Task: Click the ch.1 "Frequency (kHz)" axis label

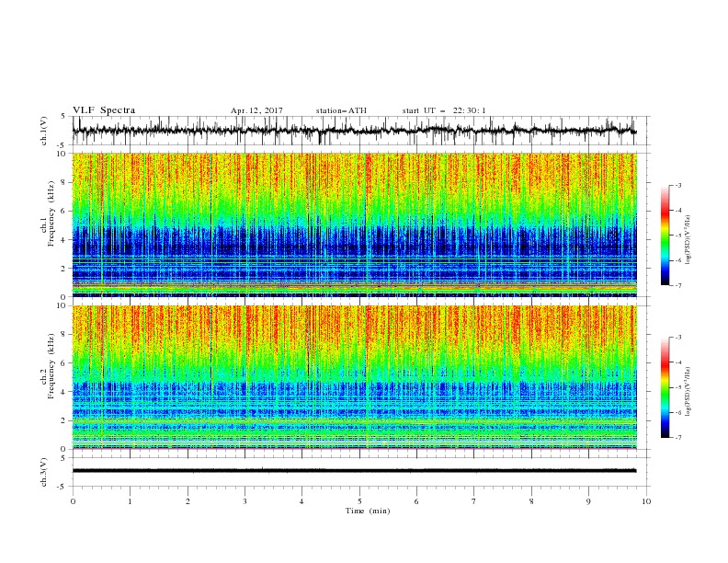Action: pos(51,213)
